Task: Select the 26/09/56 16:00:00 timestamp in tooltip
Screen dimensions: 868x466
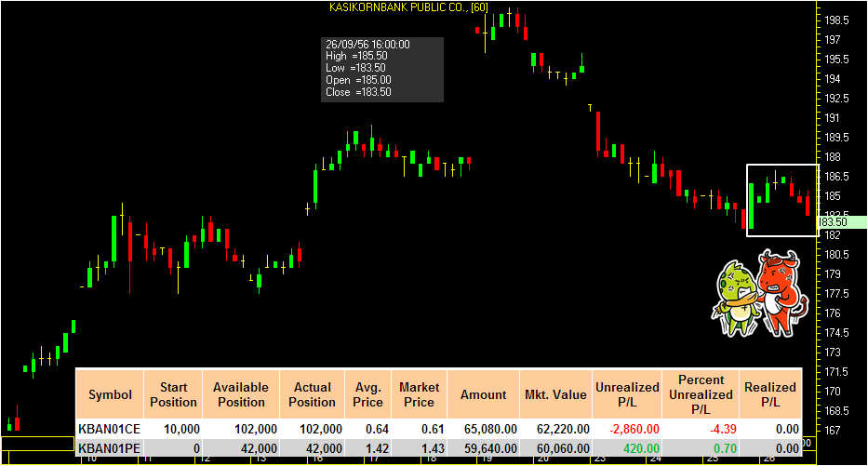Action: click(367, 45)
